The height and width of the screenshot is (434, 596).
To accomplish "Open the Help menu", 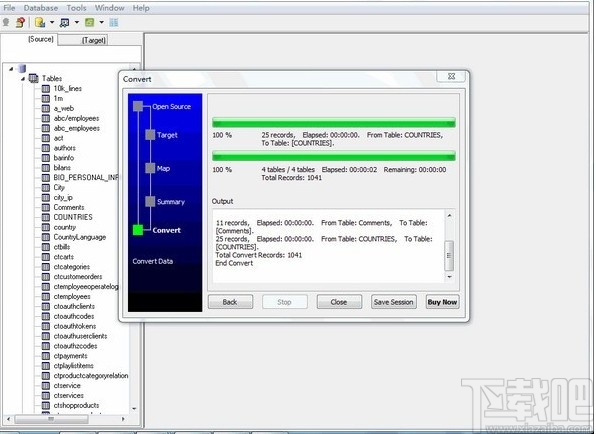I will tap(141, 8).
